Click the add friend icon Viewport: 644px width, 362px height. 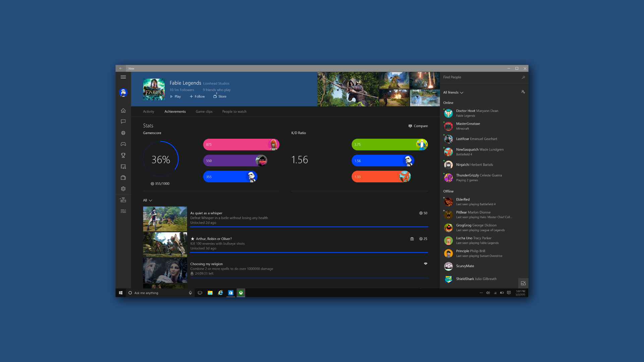523,92
